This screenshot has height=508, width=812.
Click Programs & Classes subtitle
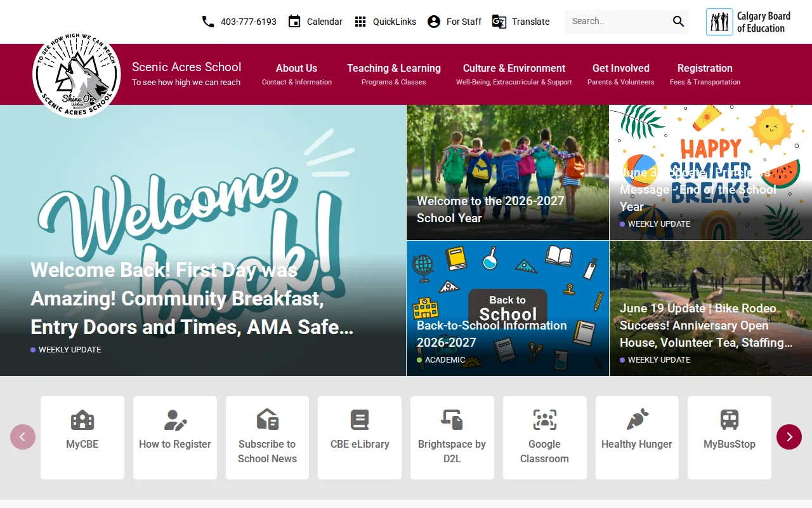point(394,83)
